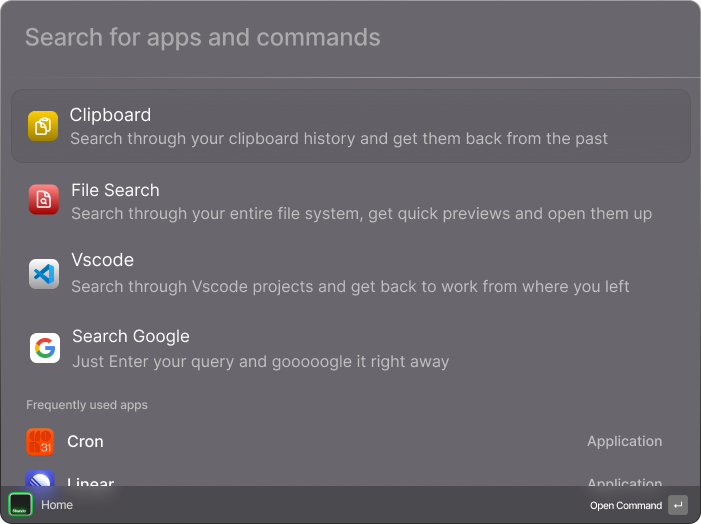
Task: Select the Vscode command title
Action: click(102, 260)
